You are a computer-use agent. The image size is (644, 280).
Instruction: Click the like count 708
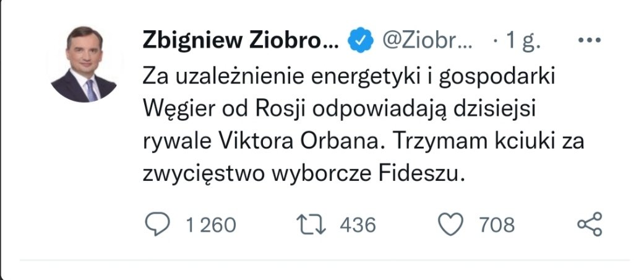(x=496, y=225)
